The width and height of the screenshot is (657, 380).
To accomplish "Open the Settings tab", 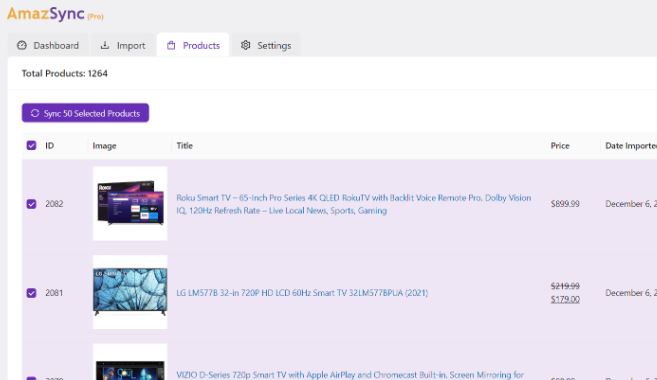I will [x=266, y=45].
